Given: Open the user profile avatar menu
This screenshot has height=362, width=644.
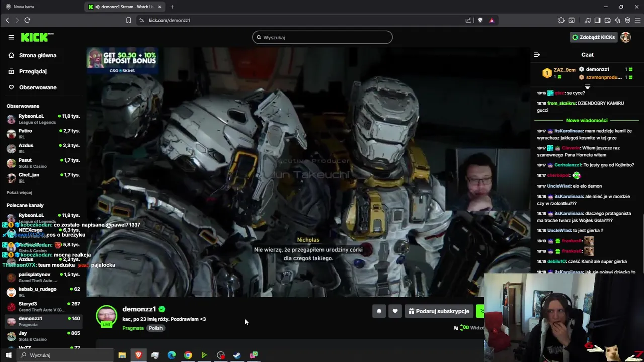Looking at the screenshot, I should 626,37.
